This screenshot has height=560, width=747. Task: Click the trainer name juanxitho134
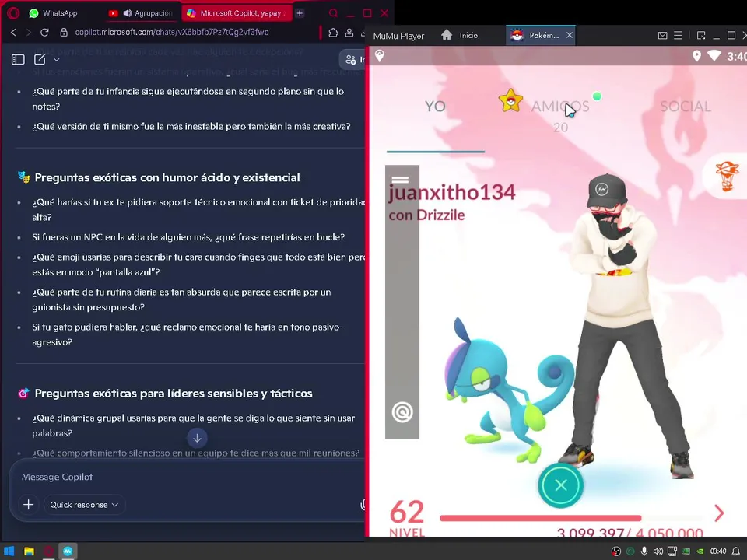click(451, 192)
